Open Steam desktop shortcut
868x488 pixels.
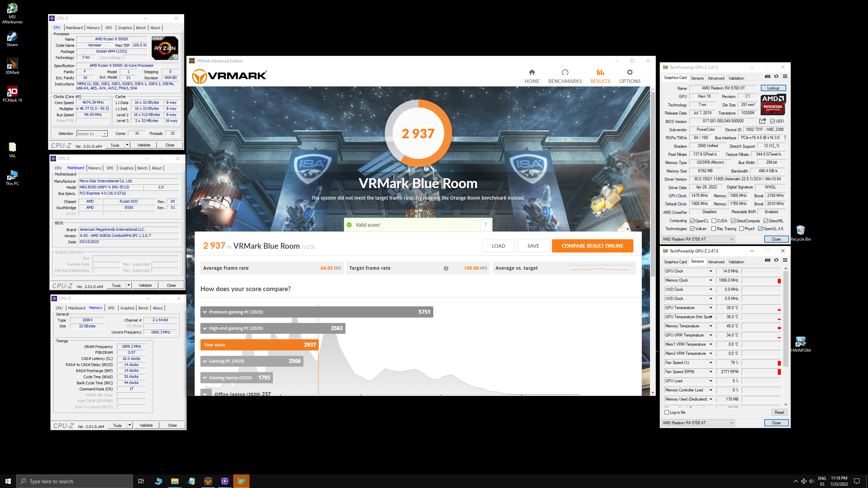click(x=12, y=39)
